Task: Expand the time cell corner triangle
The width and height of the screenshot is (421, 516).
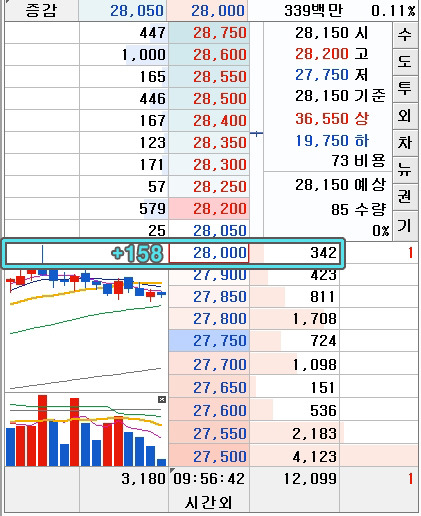Action: point(172,470)
